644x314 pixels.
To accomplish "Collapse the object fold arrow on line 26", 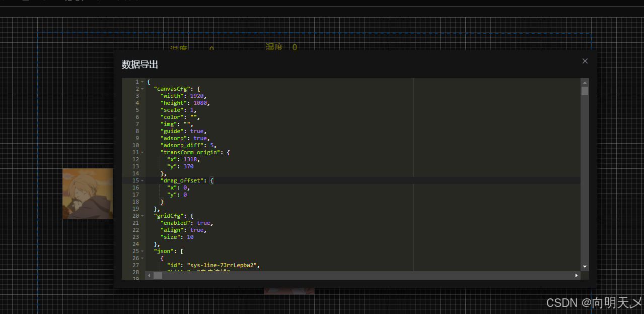I will [x=142, y=258].
